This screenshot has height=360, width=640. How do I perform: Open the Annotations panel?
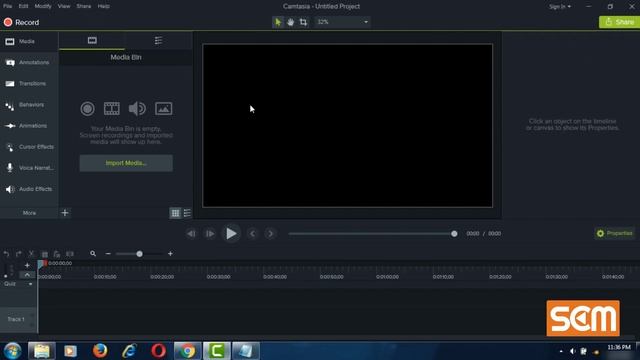click(x=29, y=62)
